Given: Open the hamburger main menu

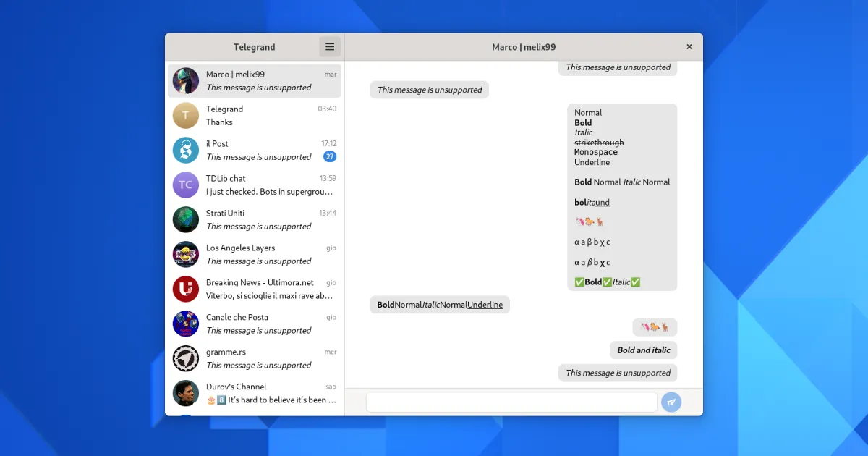Looking at the screenshot, I should point(330,47).
